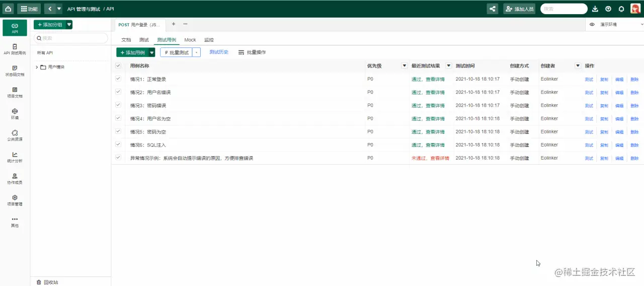The image size is (644, 286).
Task: Select the POST 用户登录 tab
Action: pyautogui.click(x=139, y=25)
